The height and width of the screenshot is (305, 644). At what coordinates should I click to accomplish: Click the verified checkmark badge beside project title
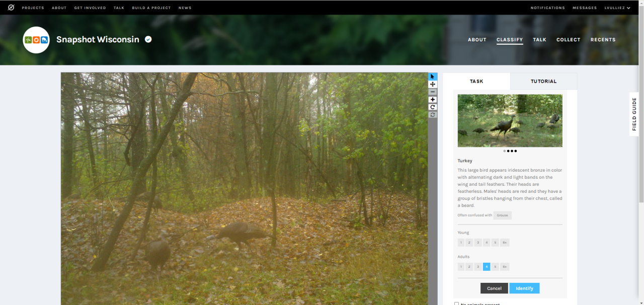click(x=148, y=39)
